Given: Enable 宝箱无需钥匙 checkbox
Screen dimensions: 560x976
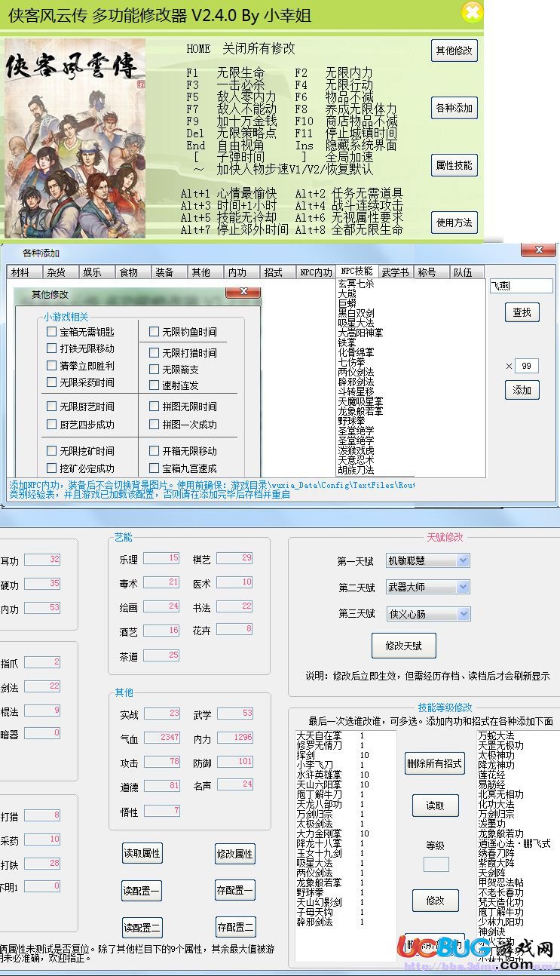Looking at the screenshot, I should (x=81, y=331).
